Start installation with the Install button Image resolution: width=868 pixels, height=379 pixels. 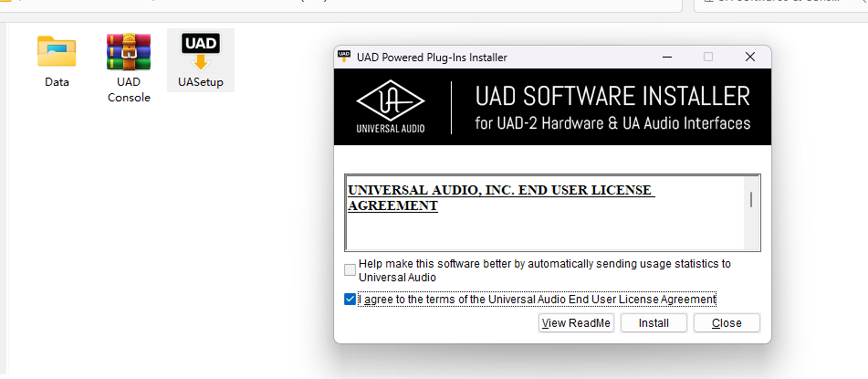click(x=654, y=323)
